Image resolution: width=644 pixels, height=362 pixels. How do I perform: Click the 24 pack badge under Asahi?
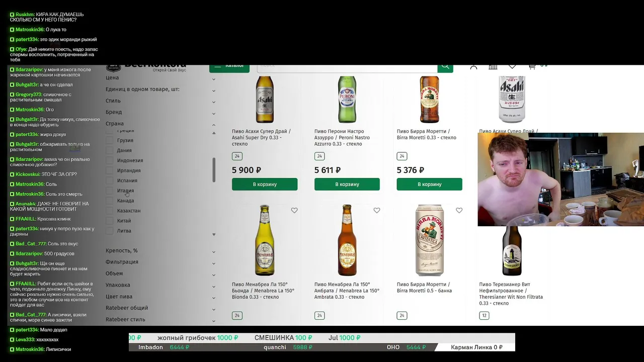(237, 156)
